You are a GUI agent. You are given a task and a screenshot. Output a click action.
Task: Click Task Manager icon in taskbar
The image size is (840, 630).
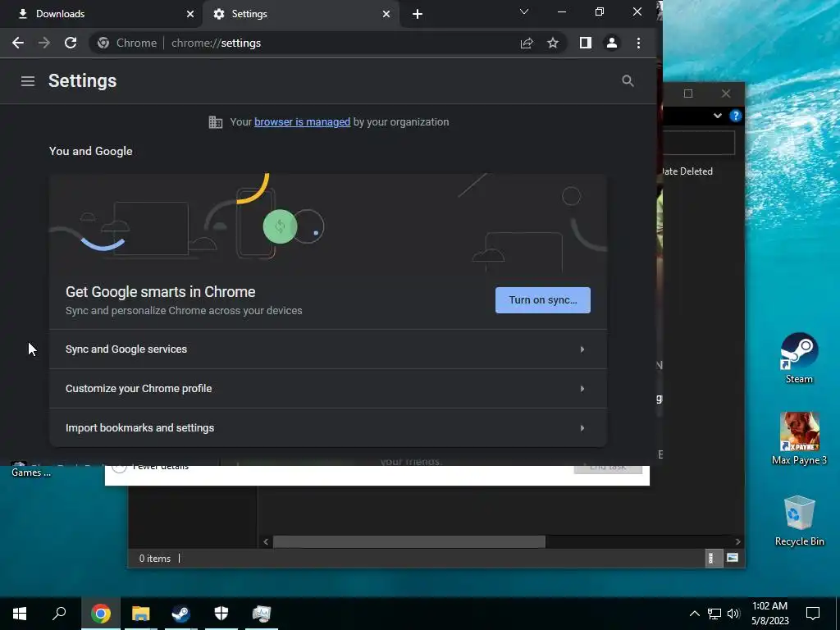click(x=262, y=614)
